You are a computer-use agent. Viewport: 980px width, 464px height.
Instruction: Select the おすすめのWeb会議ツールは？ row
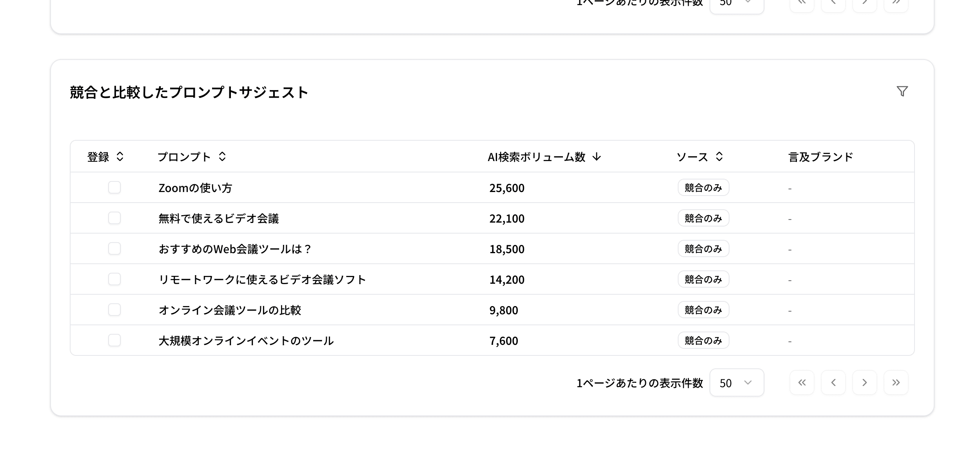point(114,248)
